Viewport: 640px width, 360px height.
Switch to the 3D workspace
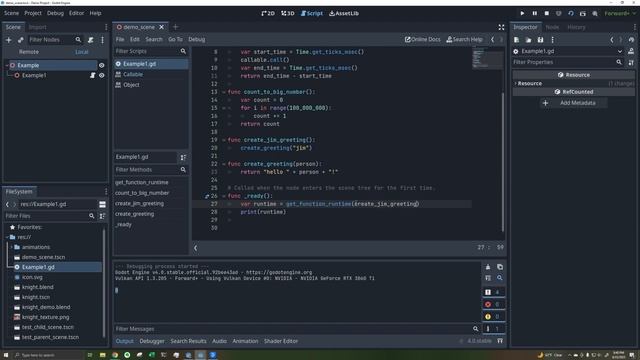pos(288,13)
